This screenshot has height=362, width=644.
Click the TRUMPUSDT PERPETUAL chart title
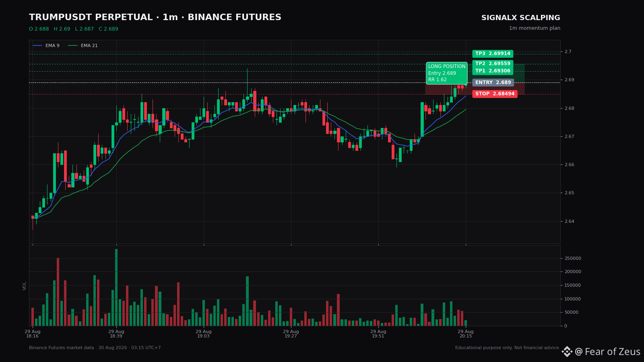click(x=155, y=18)
